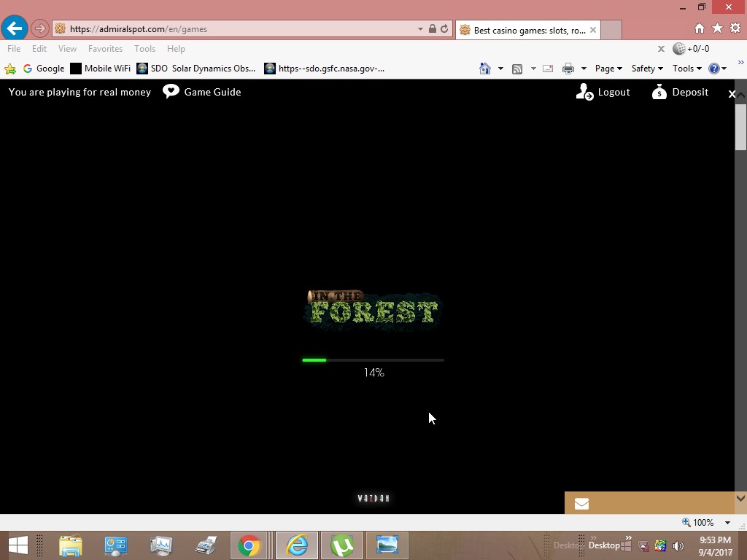Open Deposit via the money bag icon
The height and width of the screenshot is (560, 747).
(659, 92)
